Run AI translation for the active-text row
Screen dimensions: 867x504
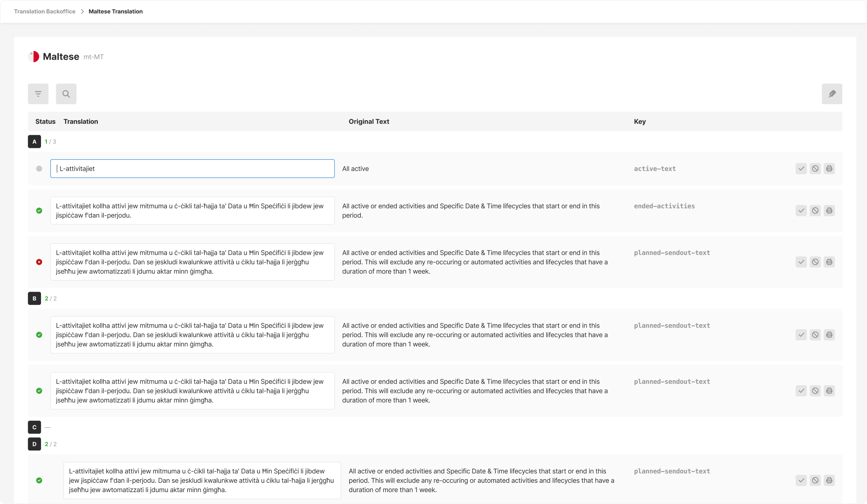coord(829,168)
